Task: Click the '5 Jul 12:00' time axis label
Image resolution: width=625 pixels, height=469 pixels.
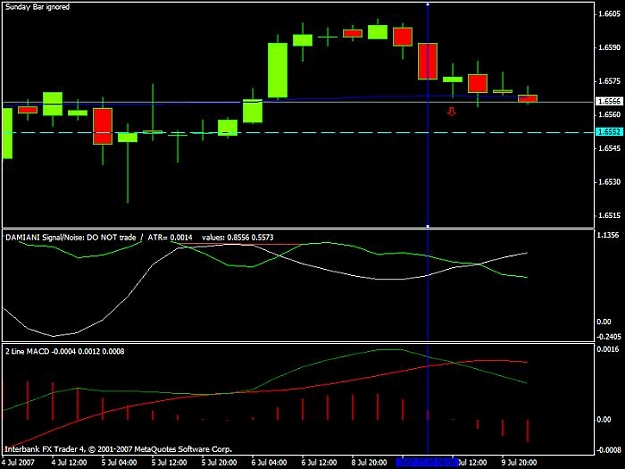Action: click(169, 463)
